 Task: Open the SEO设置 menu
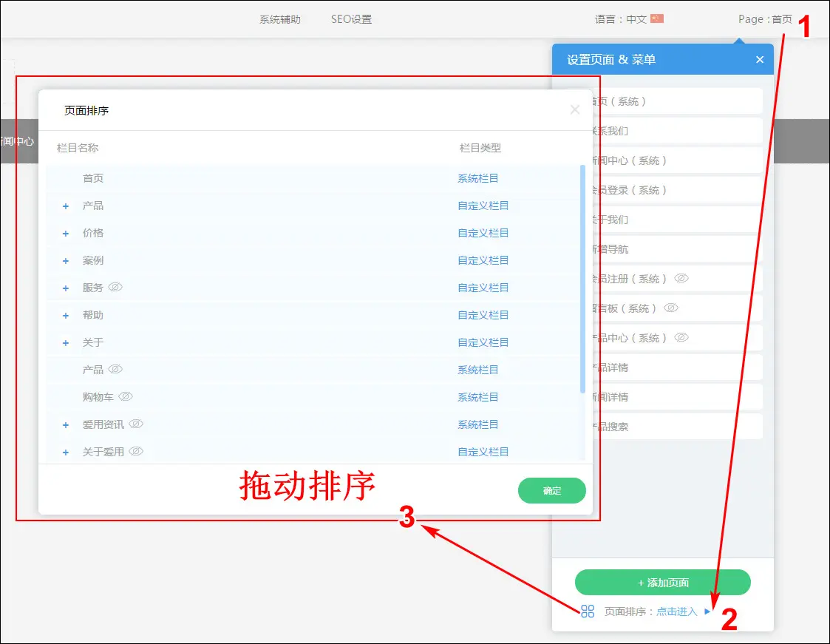[x=351, y=20]
